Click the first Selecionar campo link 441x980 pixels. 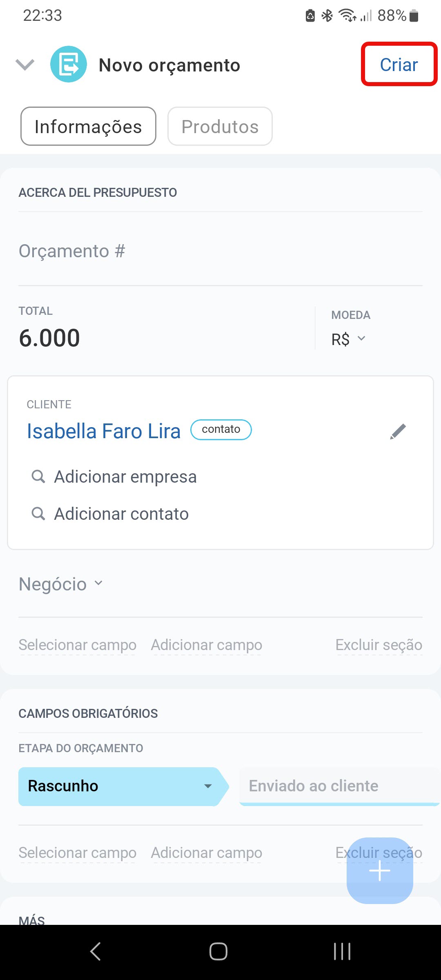coord(78,645)
